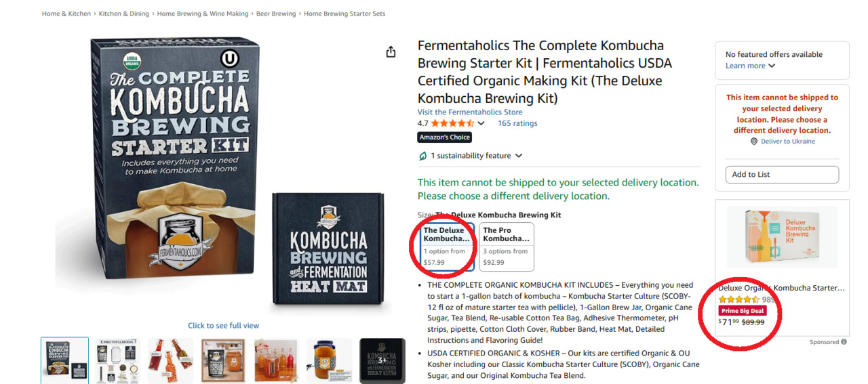Click the Amazon's Choice badge
Image resolution: width=868 pixels, height=384 pixels.
coord(444,137)
